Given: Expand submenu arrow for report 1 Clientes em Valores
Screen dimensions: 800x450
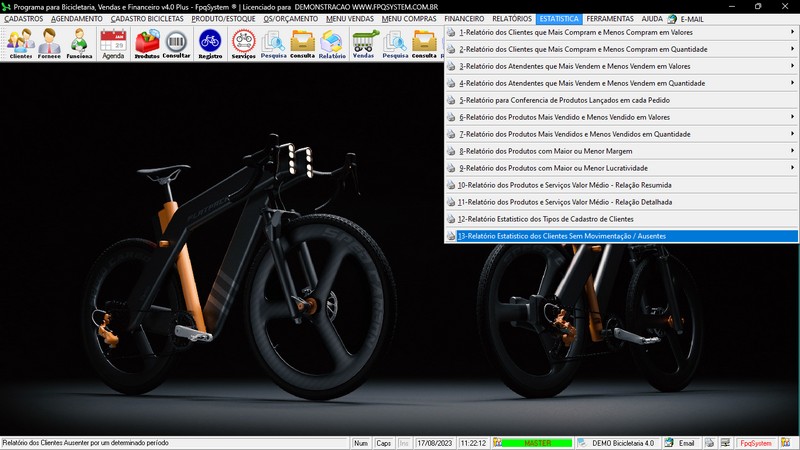Looking at the screenshot, I should coord(792,32).
